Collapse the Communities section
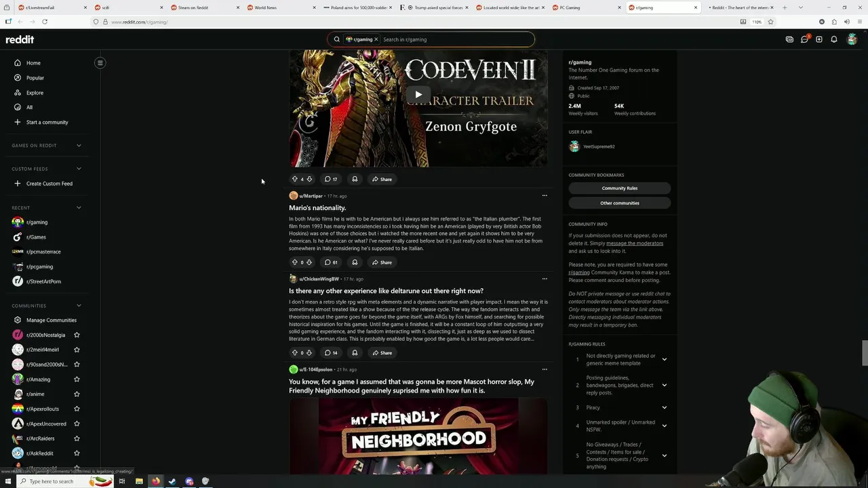868x488 pixels. (x=79, y=306)
